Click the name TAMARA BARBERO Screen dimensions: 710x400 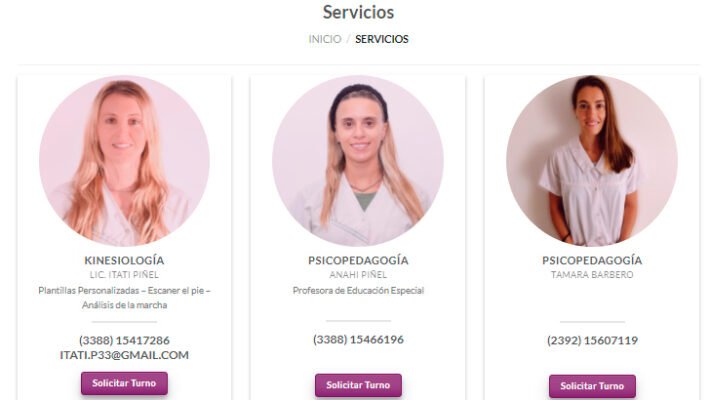tap(592, 275)
